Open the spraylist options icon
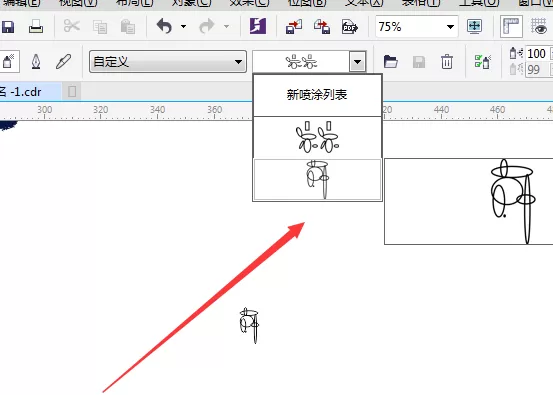 coord(483,62)
